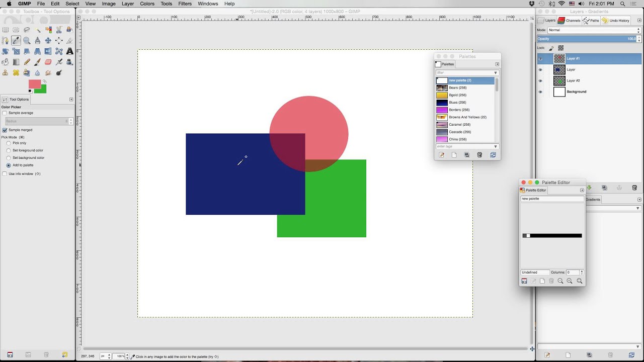Click zoom all icon in Palette Editor
The width and height of the screenshot is (644, 362).
pyautogui.click(x=580, y=281)
